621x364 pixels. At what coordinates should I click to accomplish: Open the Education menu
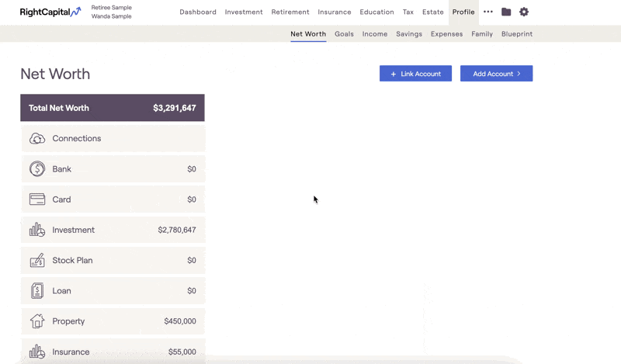[376, 12]
